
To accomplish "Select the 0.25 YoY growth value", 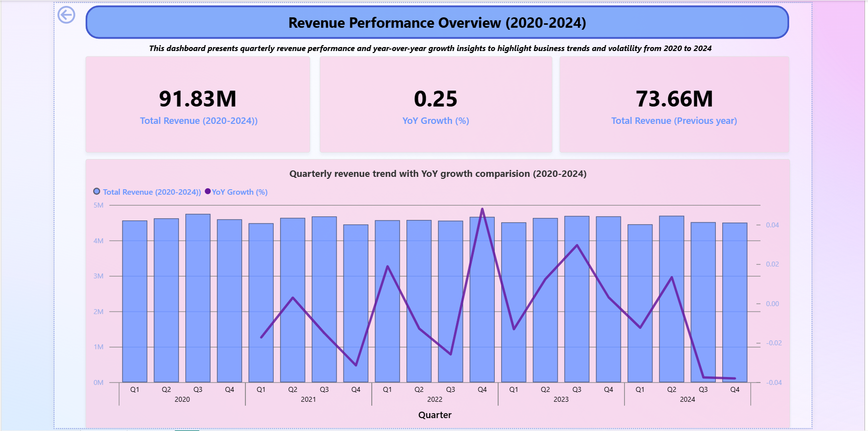I will [436, 99].
